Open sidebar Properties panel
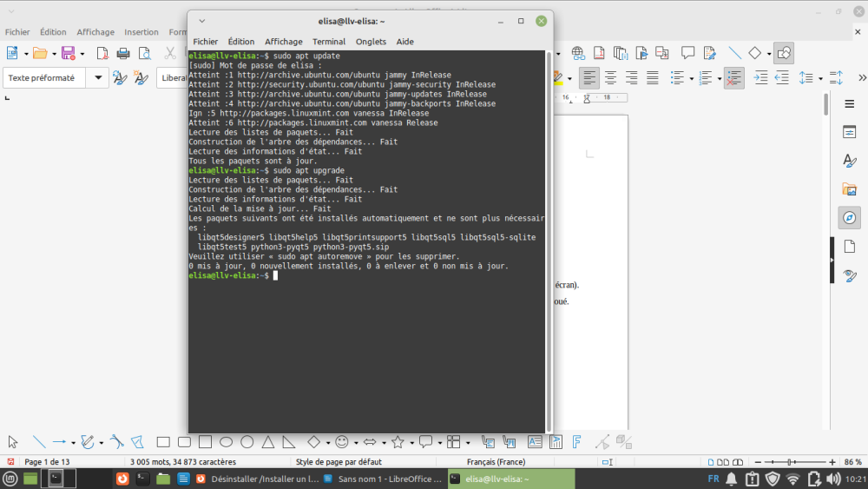Viewport: 868px width, 489px height. 849,132
